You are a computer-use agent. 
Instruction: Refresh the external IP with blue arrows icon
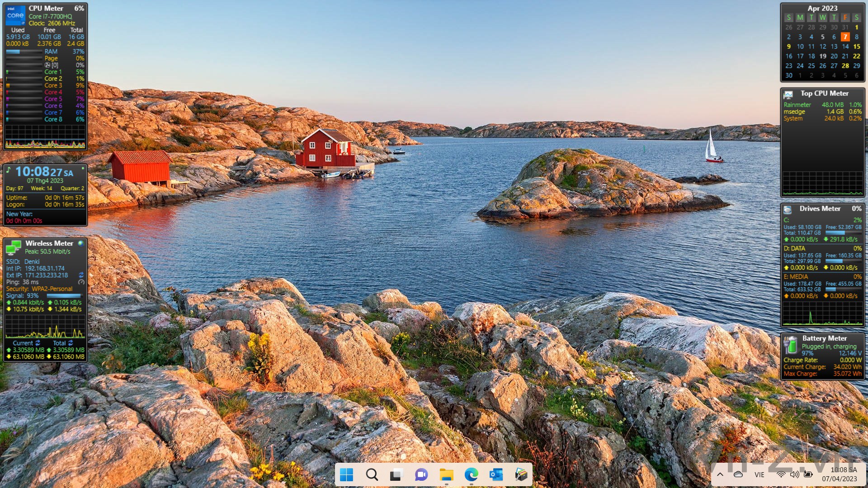[81, 275]
